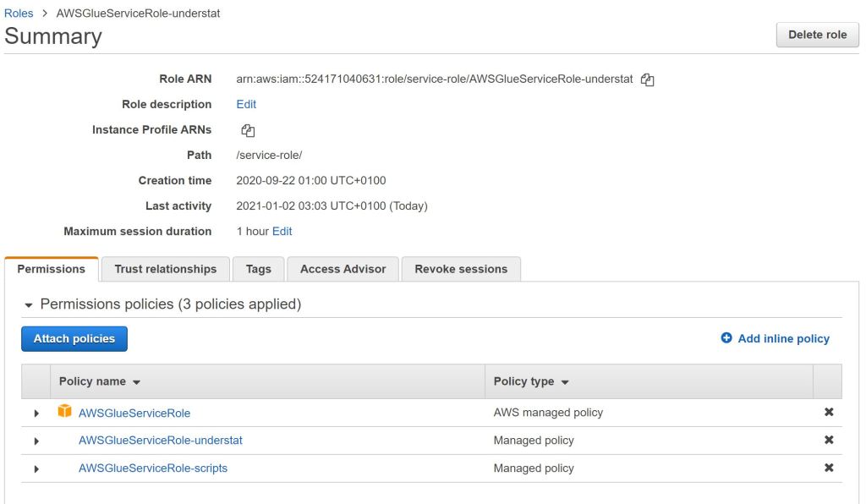Expand the AWSGlueServiceRole-understat policy row
This screenshot has height=504, width=866.
pos(36,441)
